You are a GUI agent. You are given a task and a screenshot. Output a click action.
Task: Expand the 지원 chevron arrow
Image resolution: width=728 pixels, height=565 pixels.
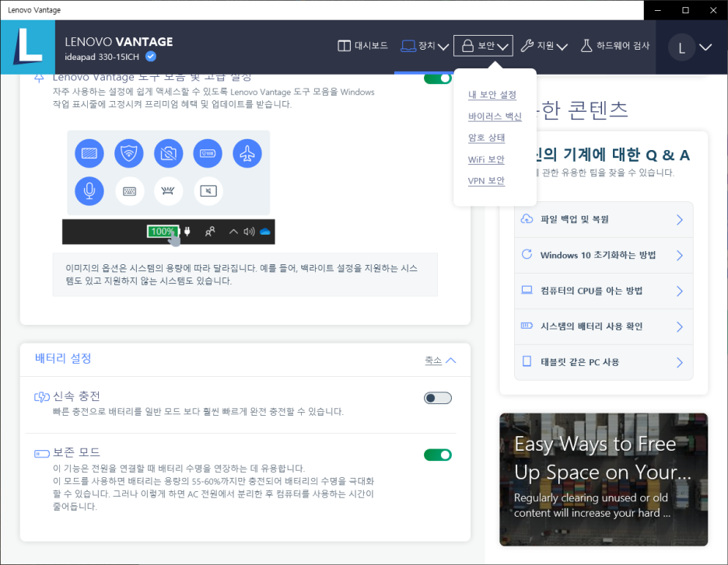pos(562,47)
